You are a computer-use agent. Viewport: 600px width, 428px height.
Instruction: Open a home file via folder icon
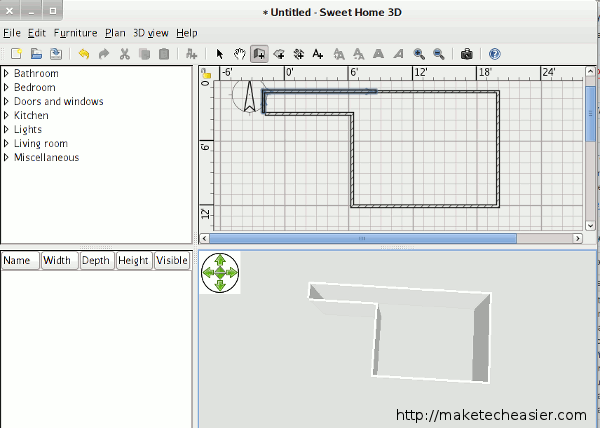[36, 54]
